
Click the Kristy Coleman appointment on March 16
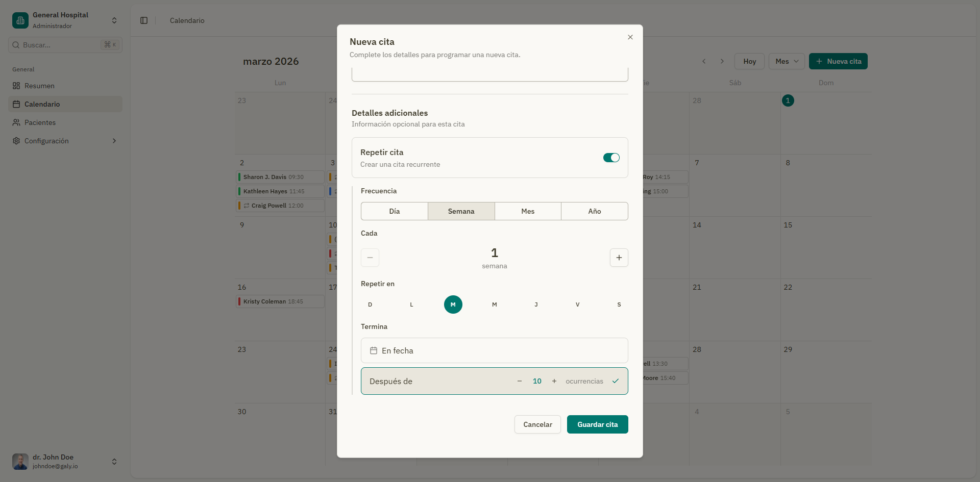(x=280, y=301)
